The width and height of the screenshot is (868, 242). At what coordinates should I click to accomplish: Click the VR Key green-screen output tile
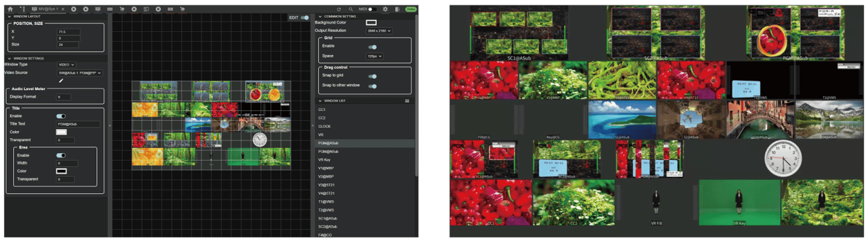tap(740, 203)
